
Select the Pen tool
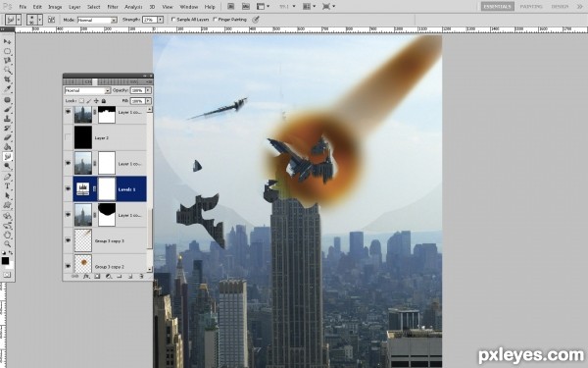(7, 177)
